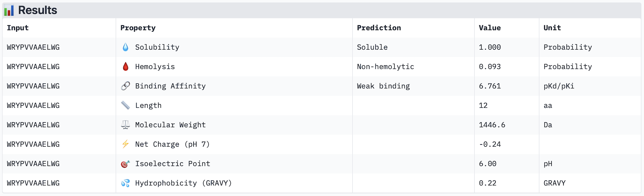Click the balance scale Molecular Weight icon
This screenshot has height=196, width=644.
point(126,125)
